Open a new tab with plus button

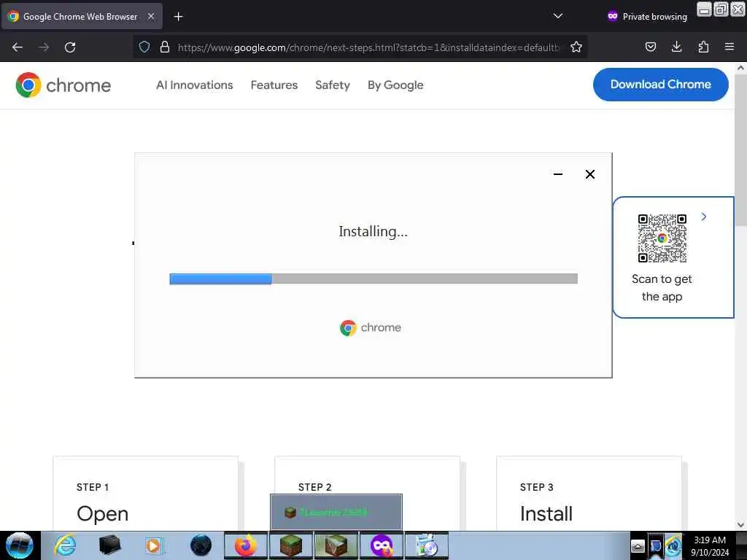pyautogui.click(x=178, y=17)
